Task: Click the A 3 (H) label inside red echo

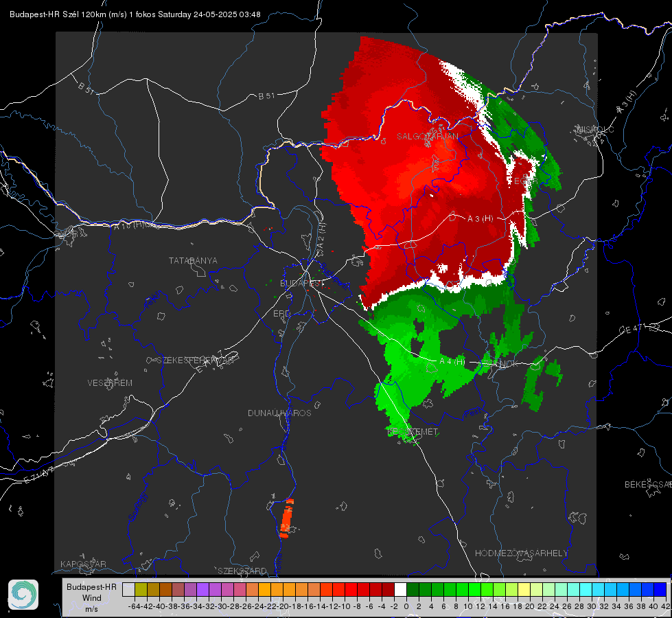Action: pos(480,219)
